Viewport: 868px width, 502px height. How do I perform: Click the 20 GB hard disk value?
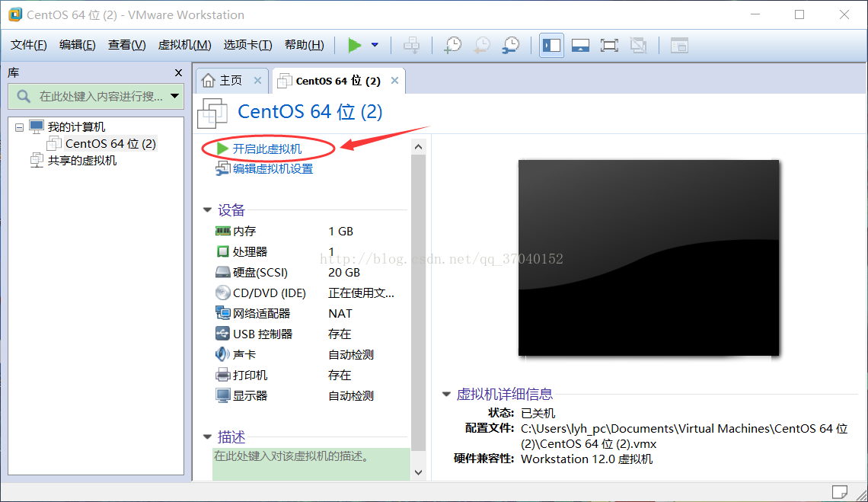343,272
